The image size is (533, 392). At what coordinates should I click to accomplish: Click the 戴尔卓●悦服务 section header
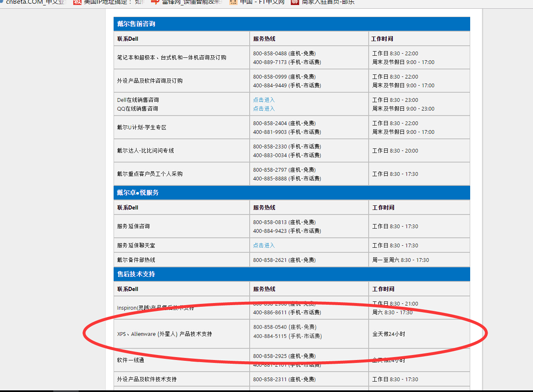click(x=292, y=192)
